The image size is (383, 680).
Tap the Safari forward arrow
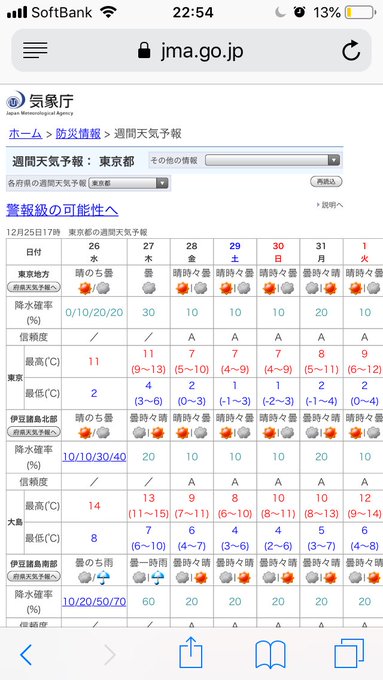(110, 654)
